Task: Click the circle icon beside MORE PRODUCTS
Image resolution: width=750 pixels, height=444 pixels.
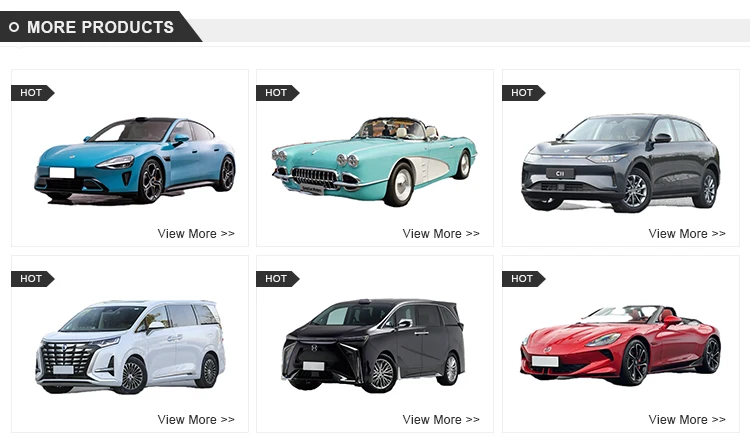Action: click(14, 27)
